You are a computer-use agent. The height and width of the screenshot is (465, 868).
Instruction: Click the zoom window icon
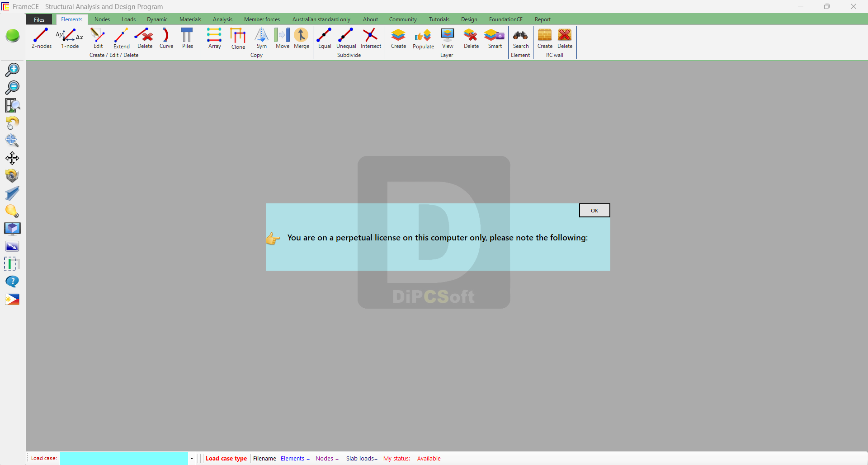point(12,105)
